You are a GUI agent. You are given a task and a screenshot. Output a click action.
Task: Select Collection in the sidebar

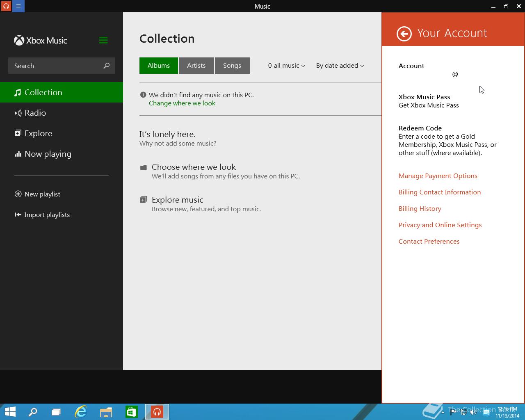[62, 92]
